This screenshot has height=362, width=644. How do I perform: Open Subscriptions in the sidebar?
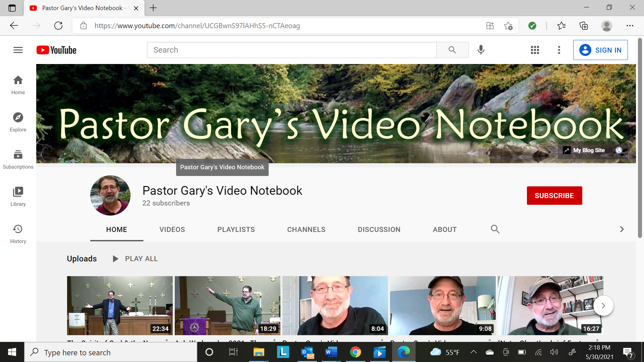pyautogui.click(x=18, y=159)
